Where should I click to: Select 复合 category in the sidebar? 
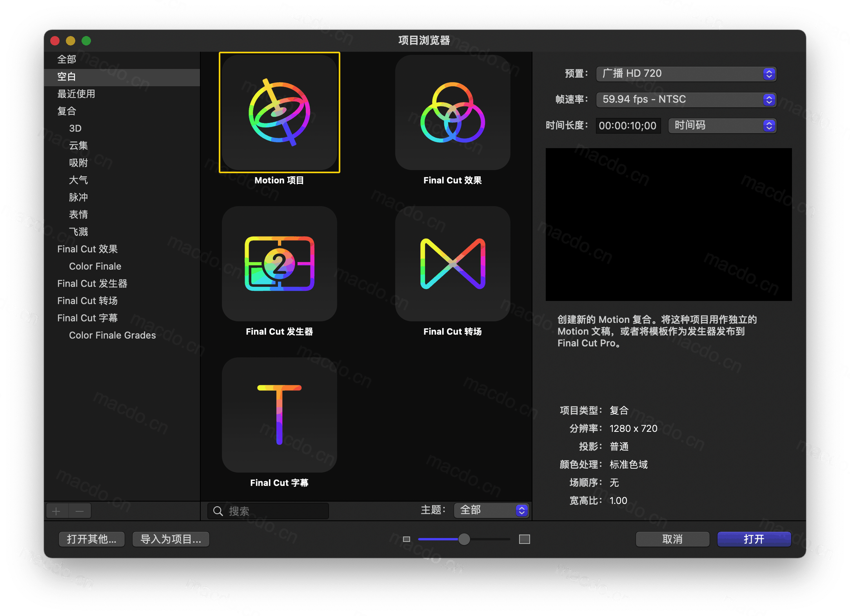[122, 111]
